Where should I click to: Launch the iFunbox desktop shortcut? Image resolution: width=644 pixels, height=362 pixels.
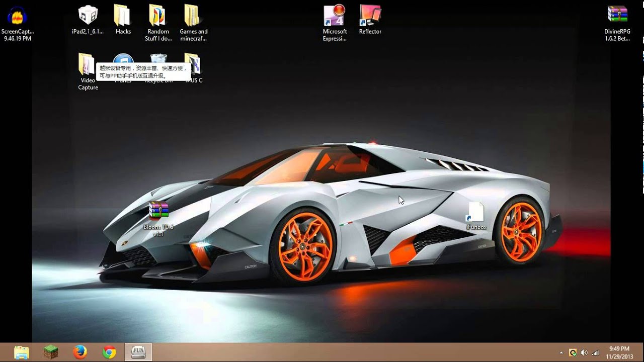pos(476,213)
